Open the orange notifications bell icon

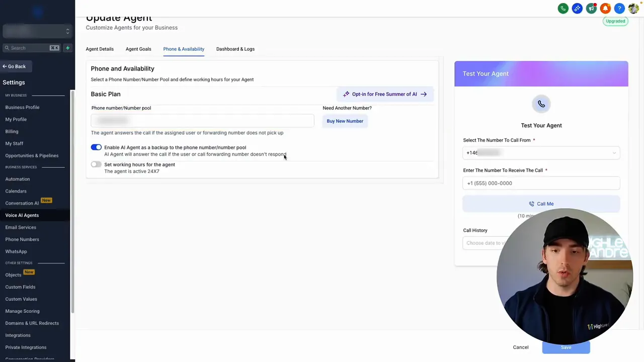tap(605, 9)
